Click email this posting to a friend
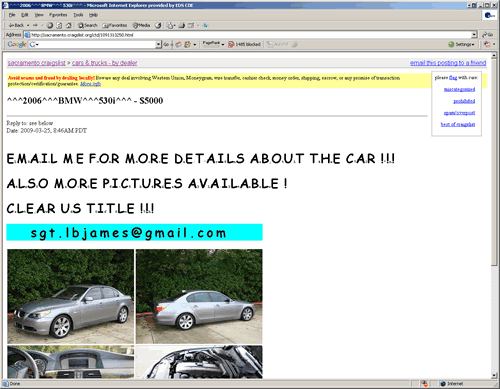Image resolution: width=500 pixels, height=389 pixels. (x=448, y=63)
